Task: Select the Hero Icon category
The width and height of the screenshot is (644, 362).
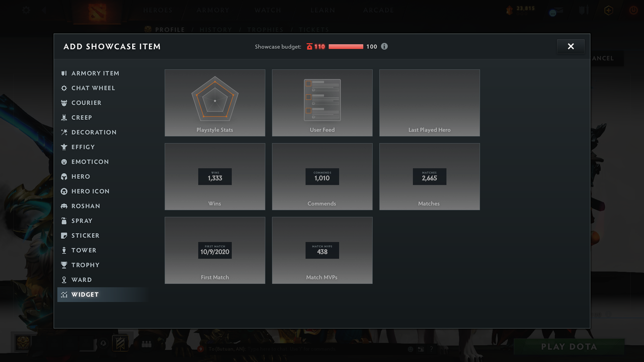Action: click(90, 191)
